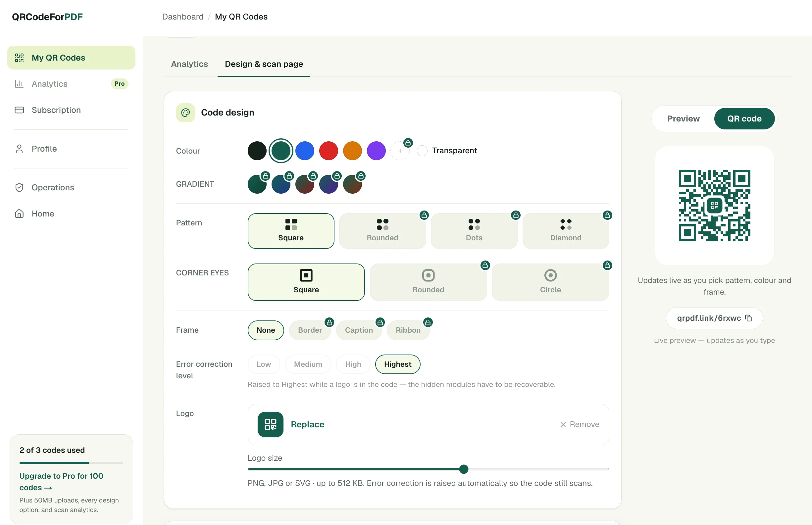Image resolution: width=812 pixels, height=525 pixels.
Task: Select the Square pattern option
Action: pyautogui.click(x=291, y=231)
